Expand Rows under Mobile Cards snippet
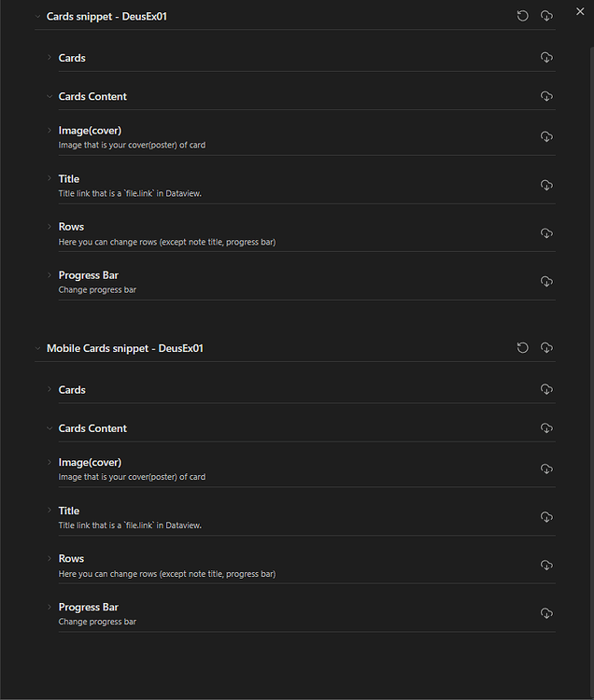Viewport: 594px width, 700px height. point(49,558)
